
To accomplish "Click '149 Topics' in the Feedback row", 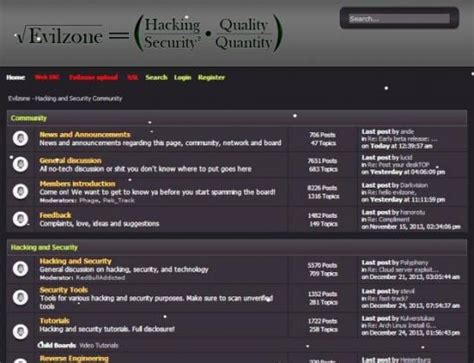I will [x=323, y=224].
